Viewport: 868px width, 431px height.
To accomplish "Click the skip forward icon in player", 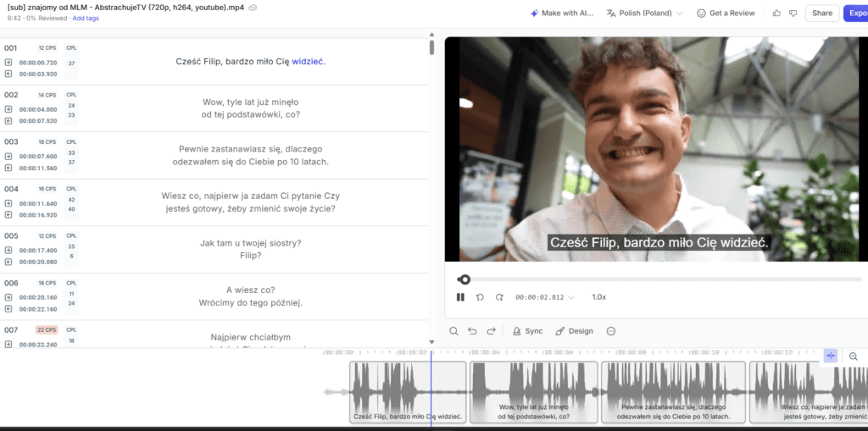I will (x=499, y=297).
